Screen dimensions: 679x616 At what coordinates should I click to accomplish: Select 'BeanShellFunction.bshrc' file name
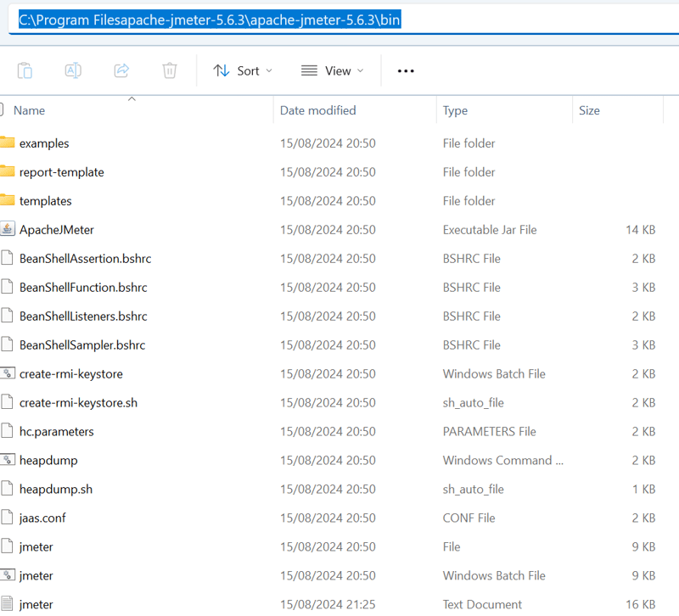[83, 288]
